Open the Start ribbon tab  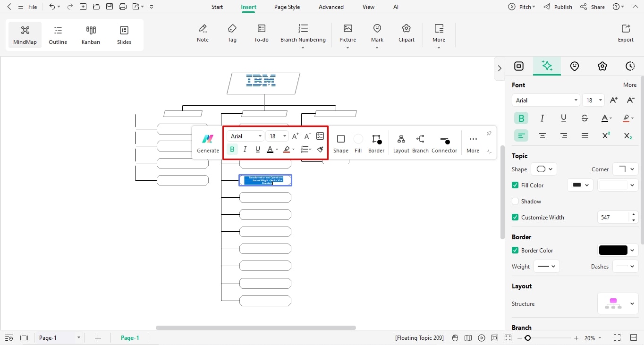tap(217, 7)
